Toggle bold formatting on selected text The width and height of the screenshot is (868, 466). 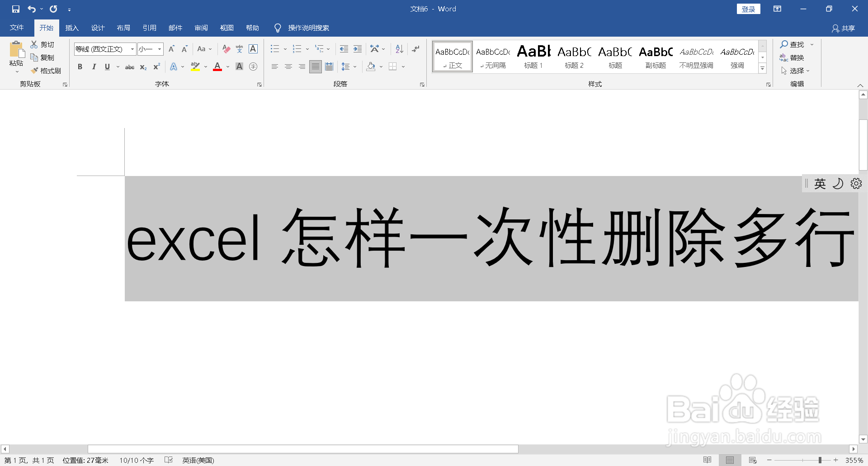(x=80, y=67)
